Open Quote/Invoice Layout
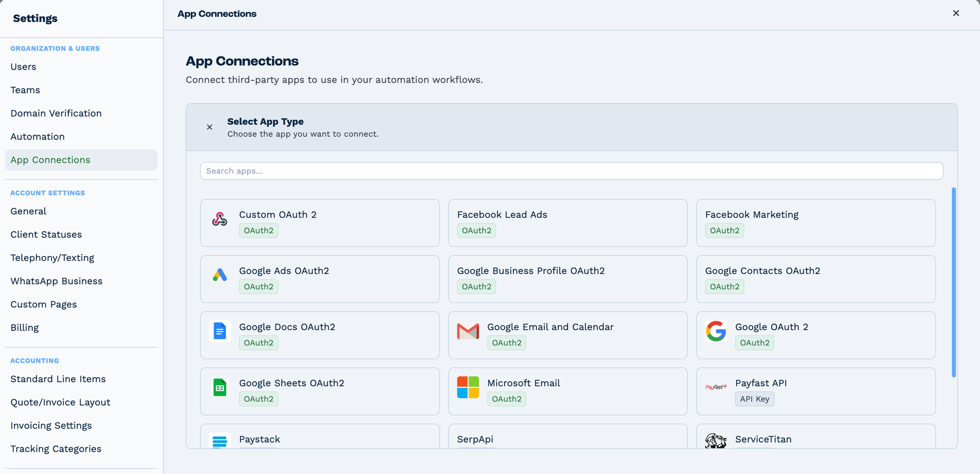 point(60,402)
